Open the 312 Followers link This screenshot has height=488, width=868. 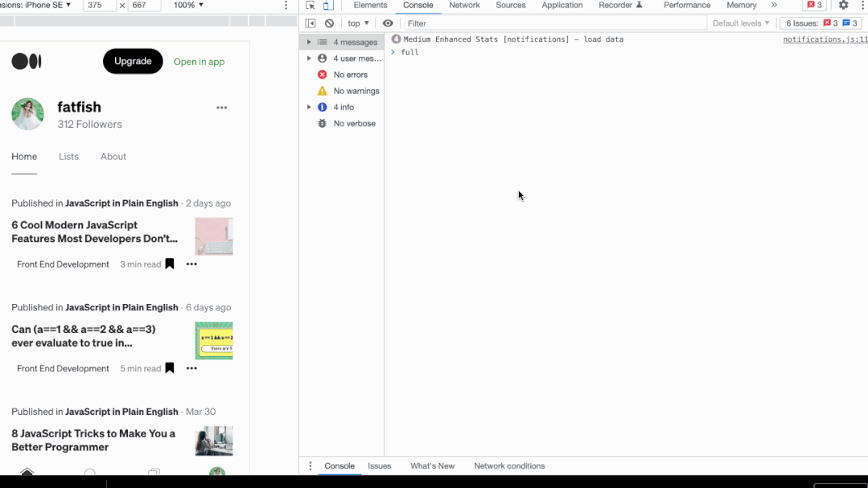point(89,125)
